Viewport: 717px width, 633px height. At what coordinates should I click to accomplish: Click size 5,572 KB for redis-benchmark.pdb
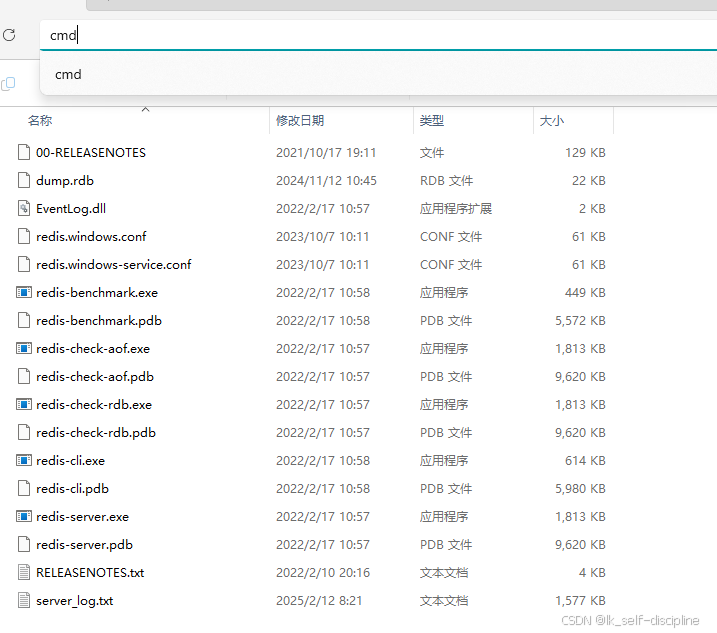[580, 321]
